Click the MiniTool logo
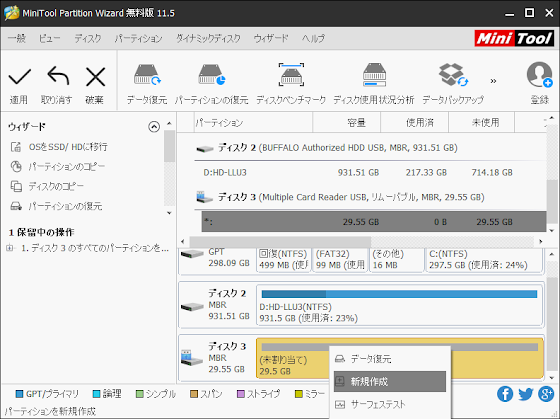The height and width of the screenshot is (419, 560). coord(514,38)
